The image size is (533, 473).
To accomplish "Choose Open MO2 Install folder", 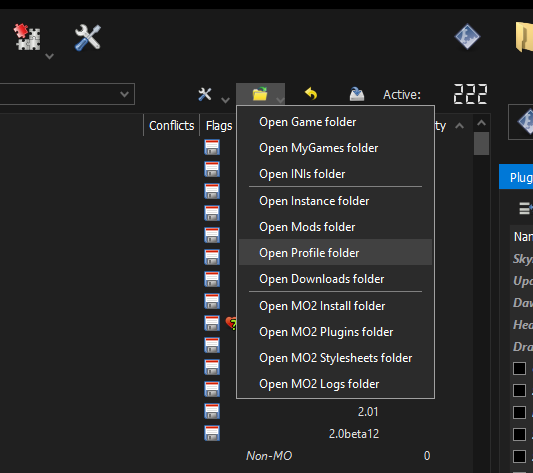I will click(x=336, y=306).
